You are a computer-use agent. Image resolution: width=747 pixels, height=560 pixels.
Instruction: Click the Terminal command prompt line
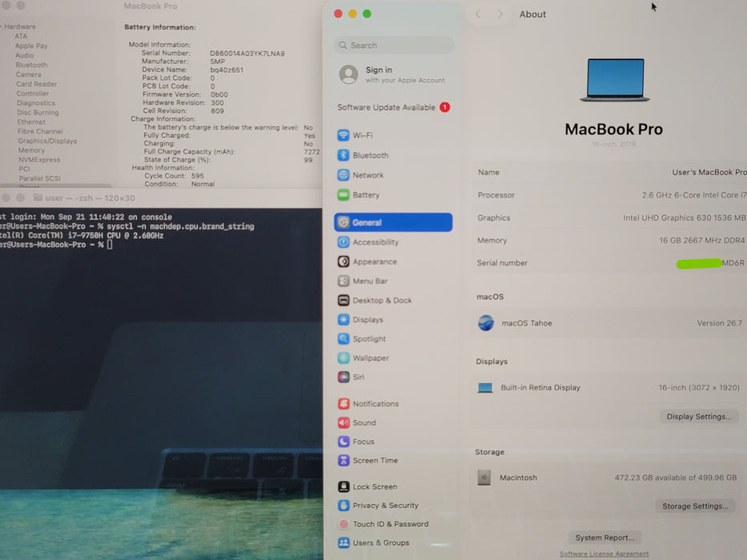[x=56, y=245]
